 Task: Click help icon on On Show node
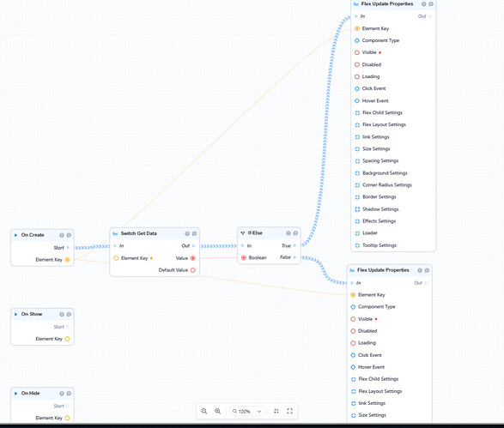[x=62, y=314]
